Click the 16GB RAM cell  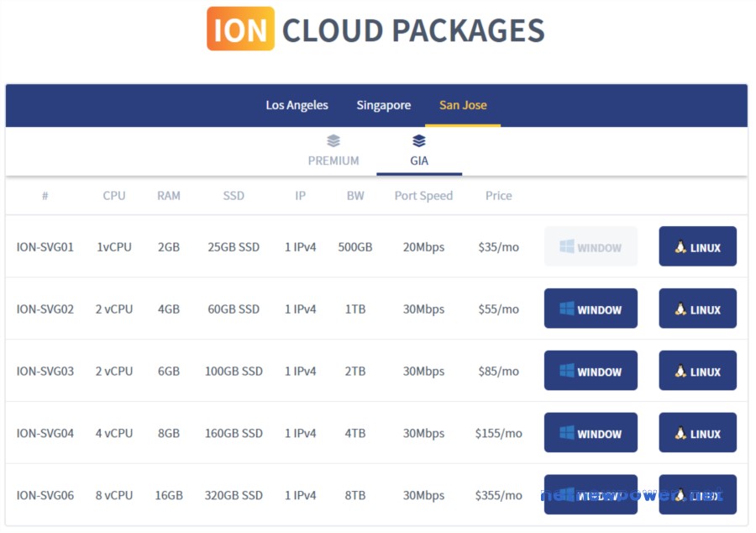click(169, 495)
